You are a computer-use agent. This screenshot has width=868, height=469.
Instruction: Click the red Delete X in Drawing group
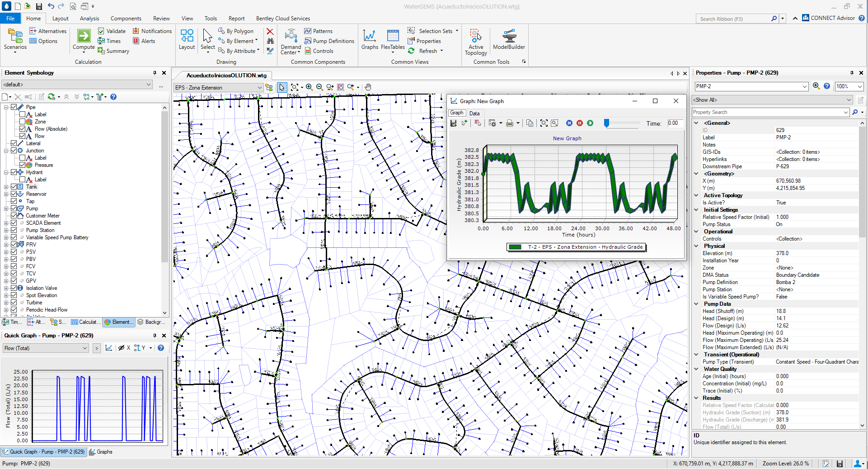270,31
